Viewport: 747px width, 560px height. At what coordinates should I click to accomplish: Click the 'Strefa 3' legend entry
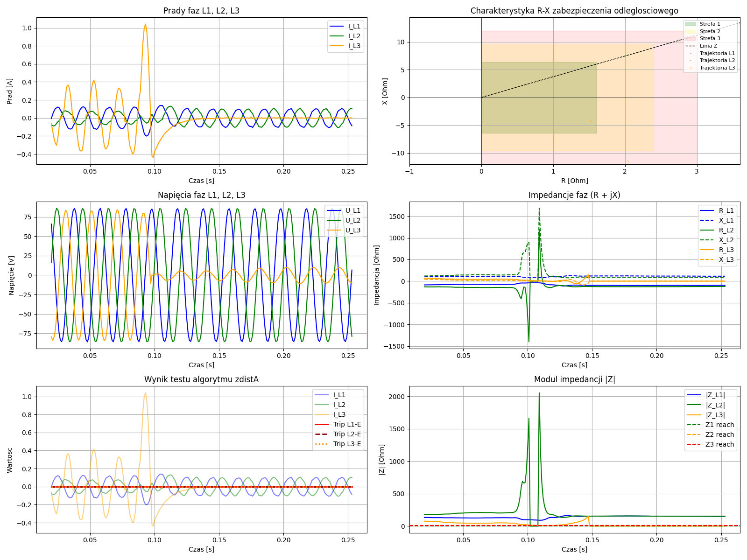710,38
